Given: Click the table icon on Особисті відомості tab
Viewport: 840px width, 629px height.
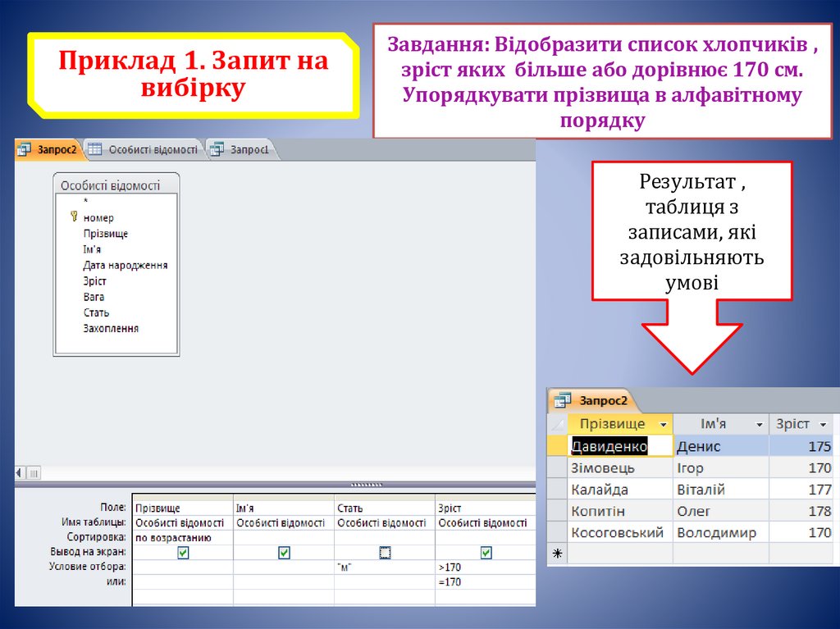Looking at the screenshot, I should tap(95, 149).
